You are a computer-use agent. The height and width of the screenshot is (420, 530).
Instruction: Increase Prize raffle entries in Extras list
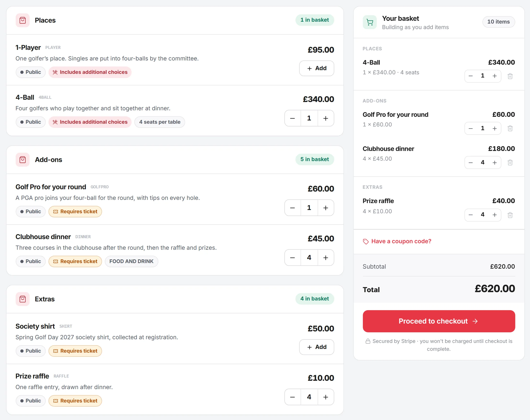[x=326, y=397]
